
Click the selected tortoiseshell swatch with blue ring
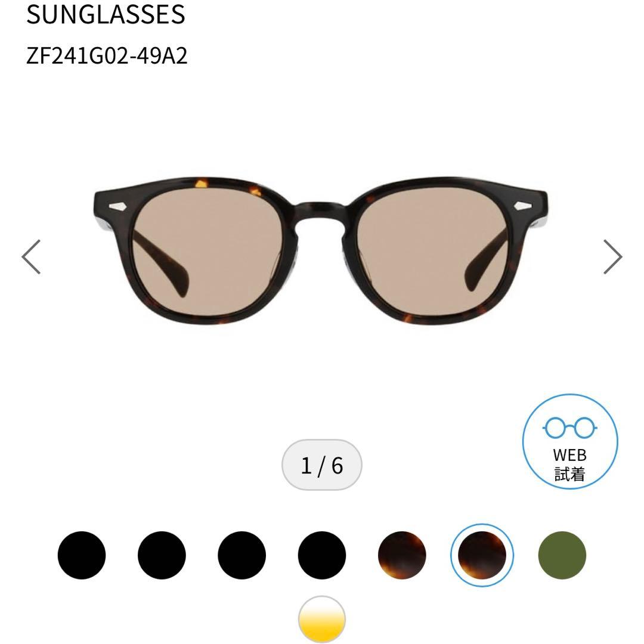(482, 555)
